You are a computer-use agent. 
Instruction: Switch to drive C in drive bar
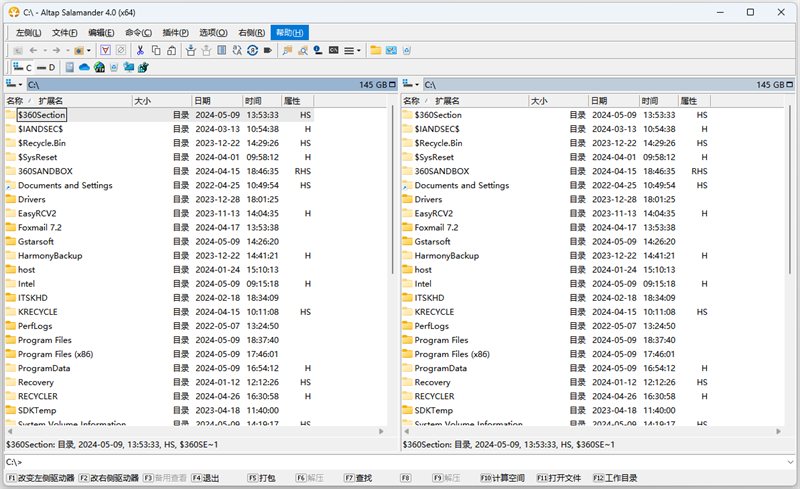click(22, 67)
